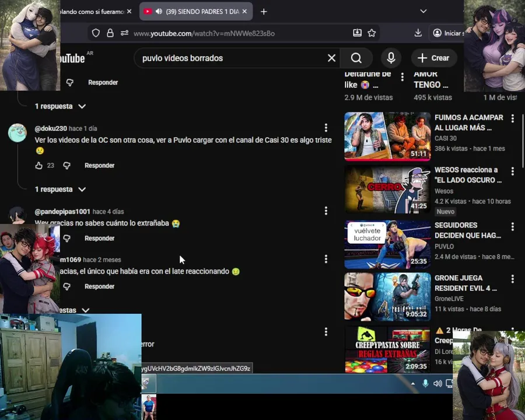
Task: Open FUIMOS A ACAMPAR video thumbnail
Action: [x=387, y=136]
